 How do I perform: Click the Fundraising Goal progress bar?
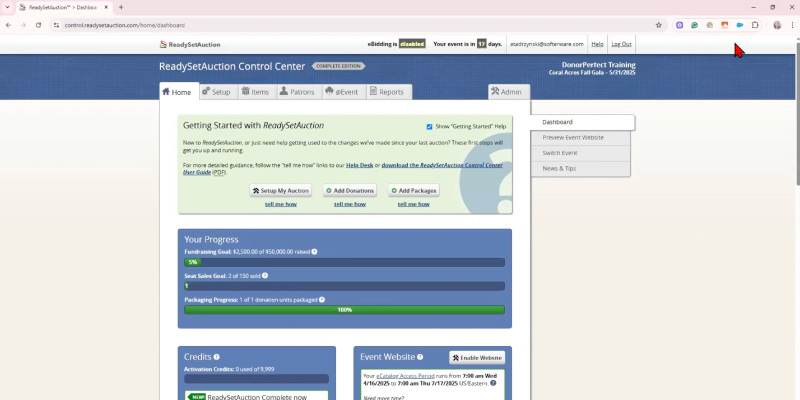click(x=344, y=262)
